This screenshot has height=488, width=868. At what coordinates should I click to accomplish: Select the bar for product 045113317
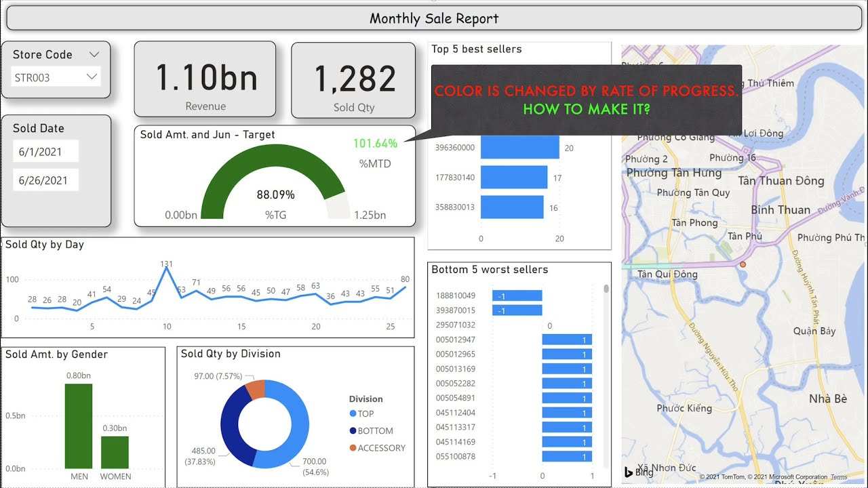point(568,427)
